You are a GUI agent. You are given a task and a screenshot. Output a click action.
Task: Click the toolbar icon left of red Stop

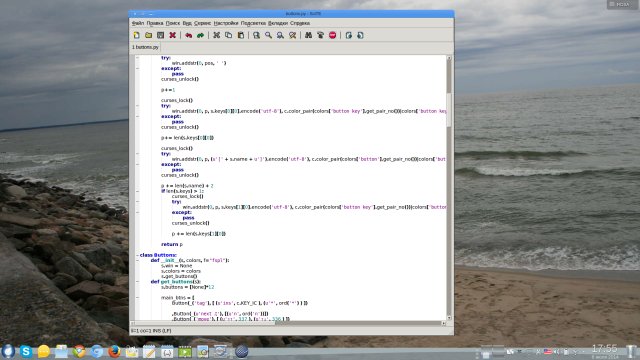[320, 36]
